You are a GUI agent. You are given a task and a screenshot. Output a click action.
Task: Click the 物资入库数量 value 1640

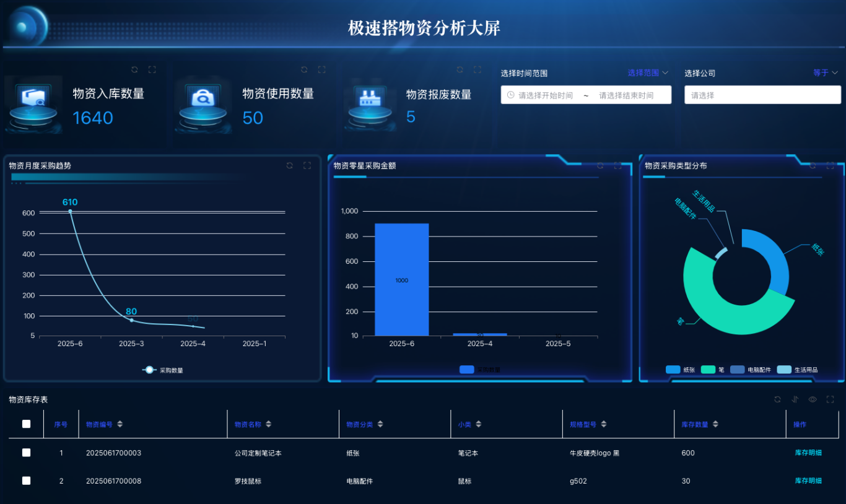93,118
